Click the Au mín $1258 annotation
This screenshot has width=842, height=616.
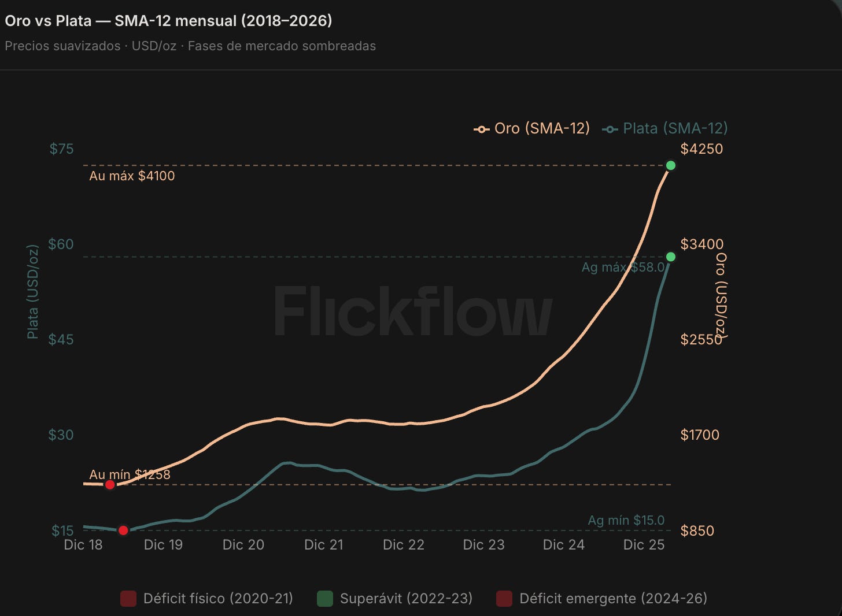click(x=130, y=474)
